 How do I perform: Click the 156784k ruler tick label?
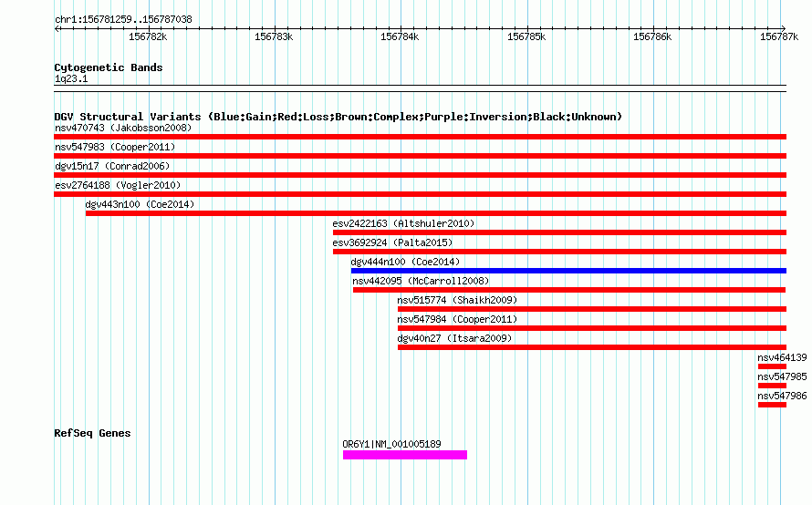(400, 36)
